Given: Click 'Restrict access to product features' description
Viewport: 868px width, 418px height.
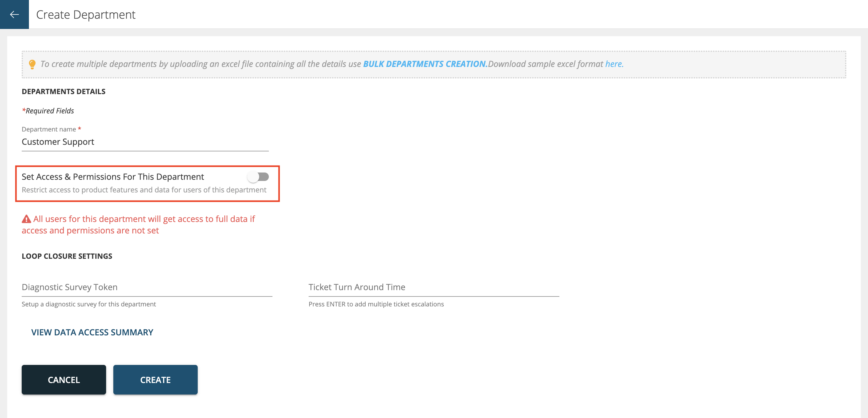Looking at the screenshot, I should click(x=144, y=190).
